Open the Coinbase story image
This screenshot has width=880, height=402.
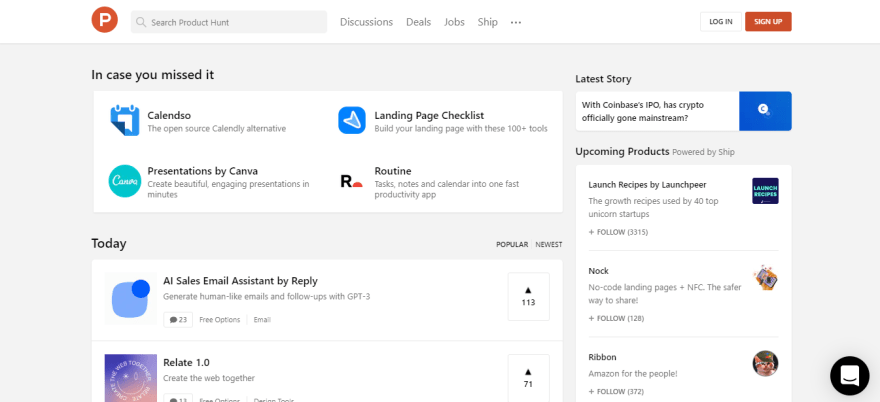tap(765, 111)
